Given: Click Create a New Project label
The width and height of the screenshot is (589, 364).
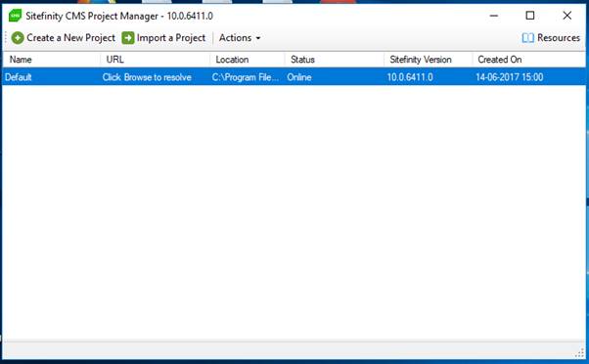Looking at the screenshot, I should click(x=71, y=38).
